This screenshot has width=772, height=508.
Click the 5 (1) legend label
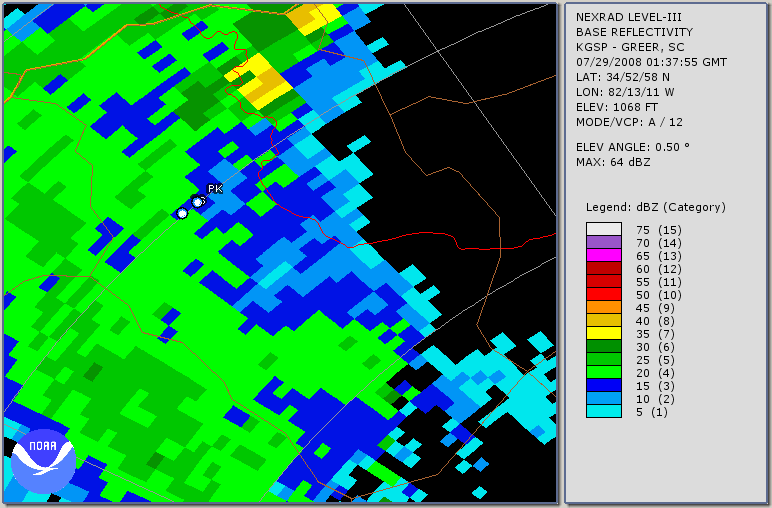click(652, 412)
